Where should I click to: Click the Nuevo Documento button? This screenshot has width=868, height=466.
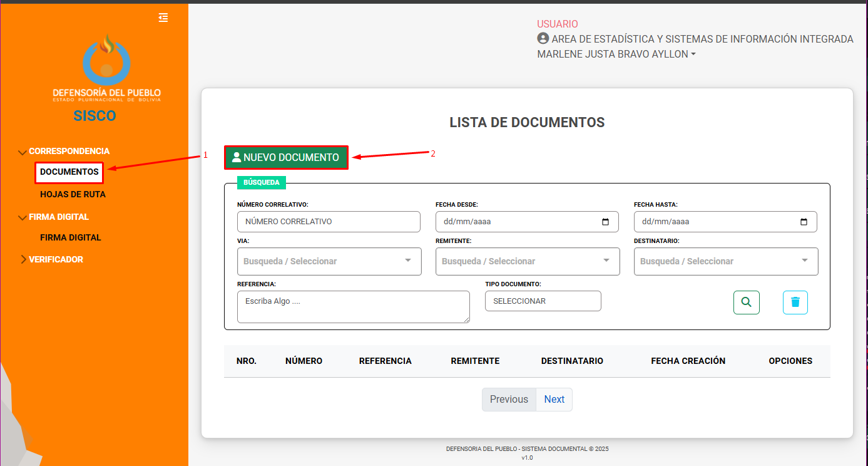286,158
